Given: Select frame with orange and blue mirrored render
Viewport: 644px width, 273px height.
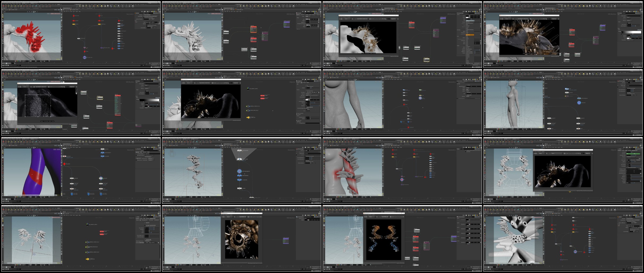Looking at the screenshot, I should [x=402, y=239].
